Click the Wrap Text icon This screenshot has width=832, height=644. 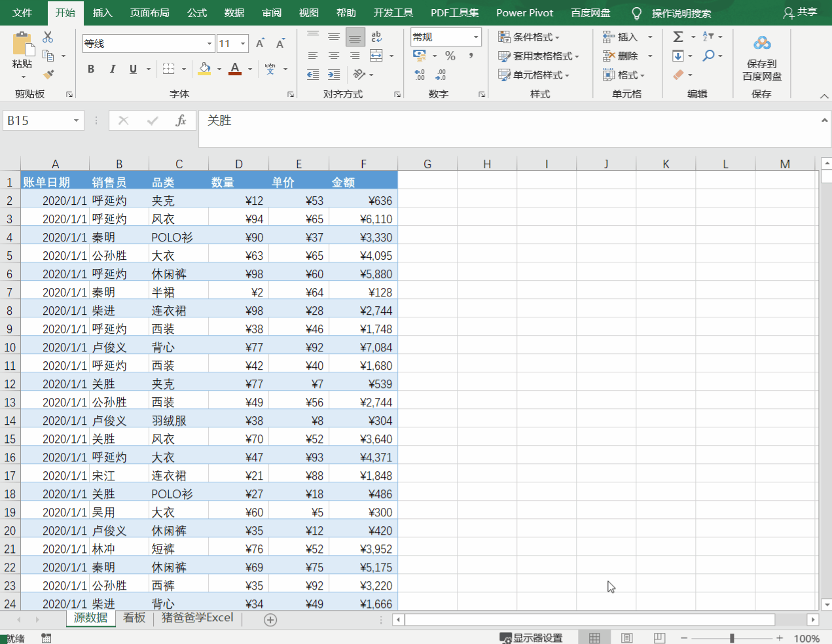(x=376, y=37)
